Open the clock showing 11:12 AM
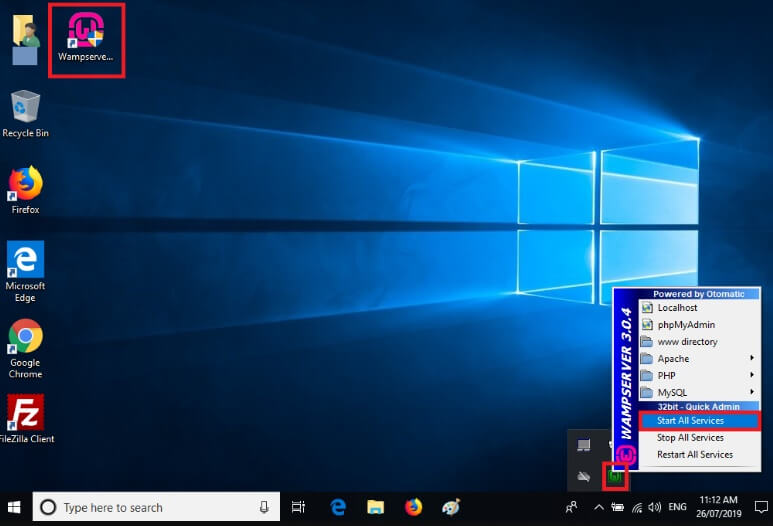773x526 pixels. 718,507
